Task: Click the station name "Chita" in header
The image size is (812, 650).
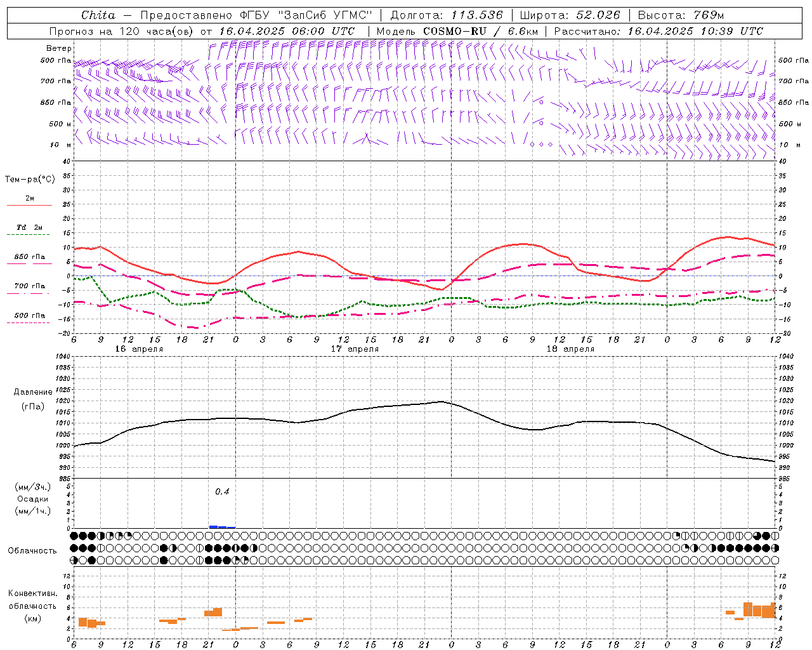Action: [x=98, y=15]
